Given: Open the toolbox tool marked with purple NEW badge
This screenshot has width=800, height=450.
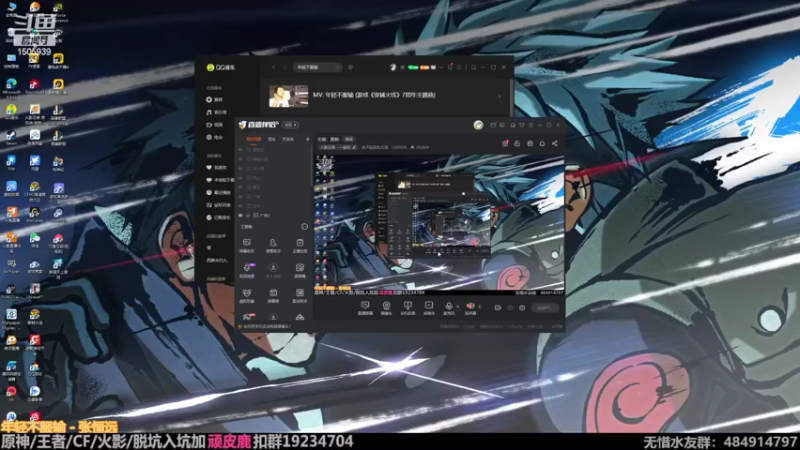Looking at the screenshot, I should pos(247,270).
